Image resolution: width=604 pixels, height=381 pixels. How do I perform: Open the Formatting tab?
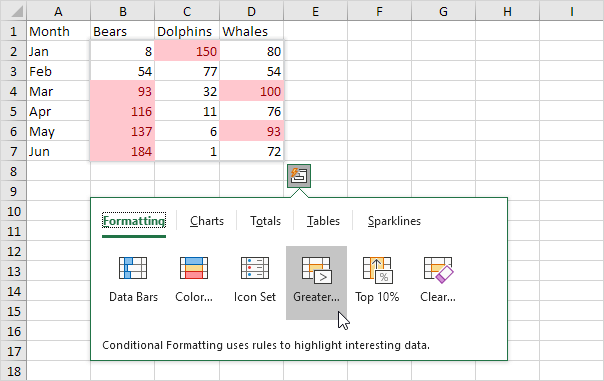pyautogui.click(x=134, y=221)
